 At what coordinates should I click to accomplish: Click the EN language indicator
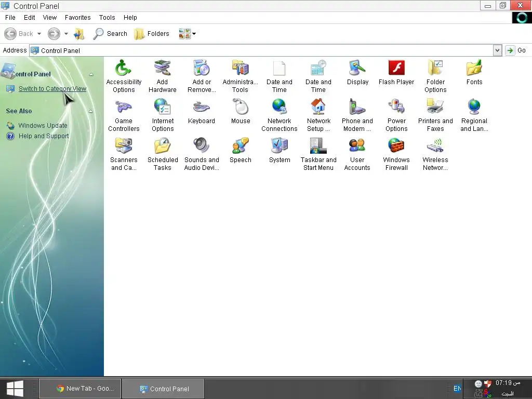[457, 389]
